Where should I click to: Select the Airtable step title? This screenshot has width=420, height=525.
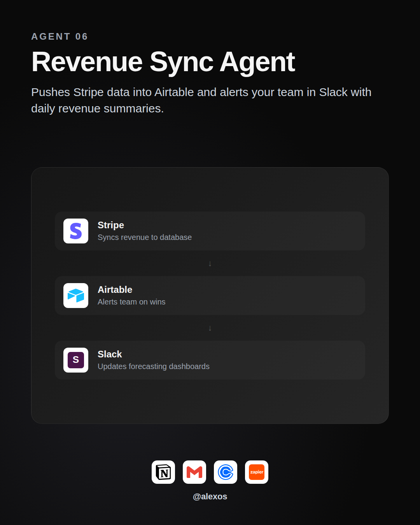115,290
